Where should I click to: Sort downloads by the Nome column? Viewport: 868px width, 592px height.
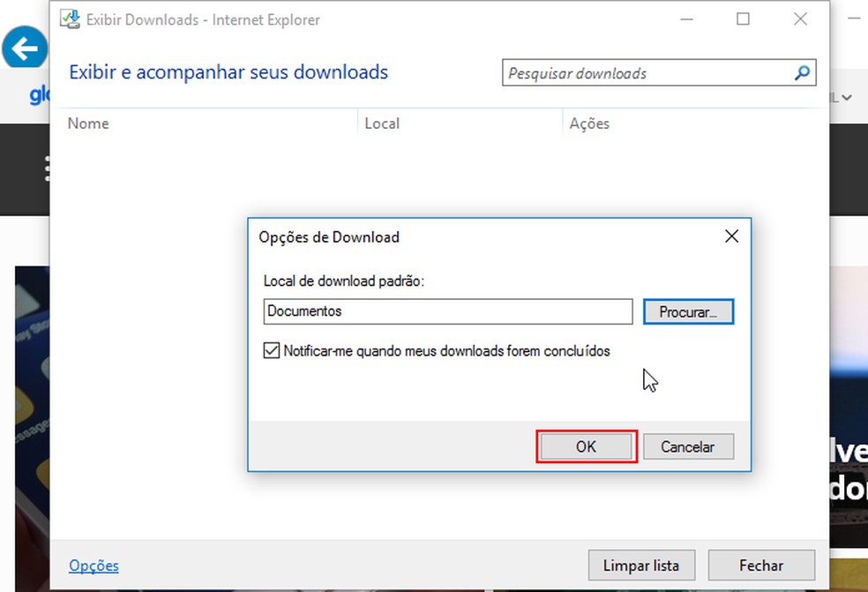point(88,124)
